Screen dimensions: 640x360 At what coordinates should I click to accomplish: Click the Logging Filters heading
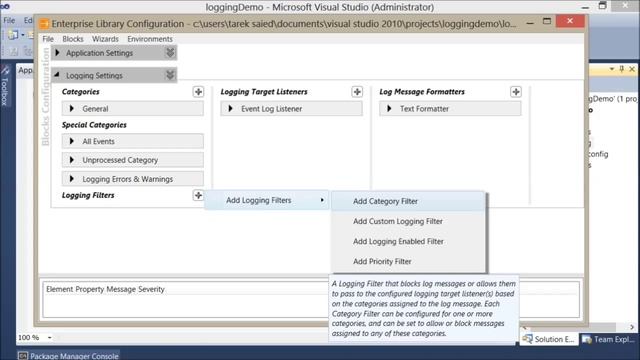(88, 196)
